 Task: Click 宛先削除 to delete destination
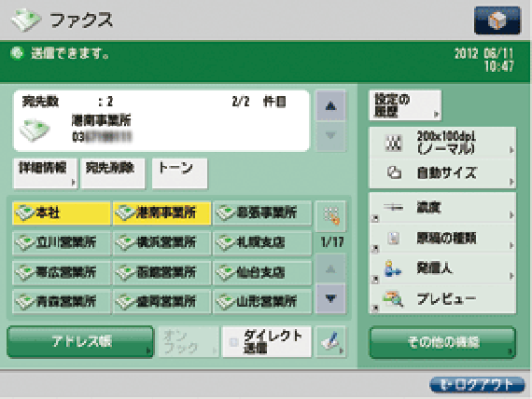[113, 173]
